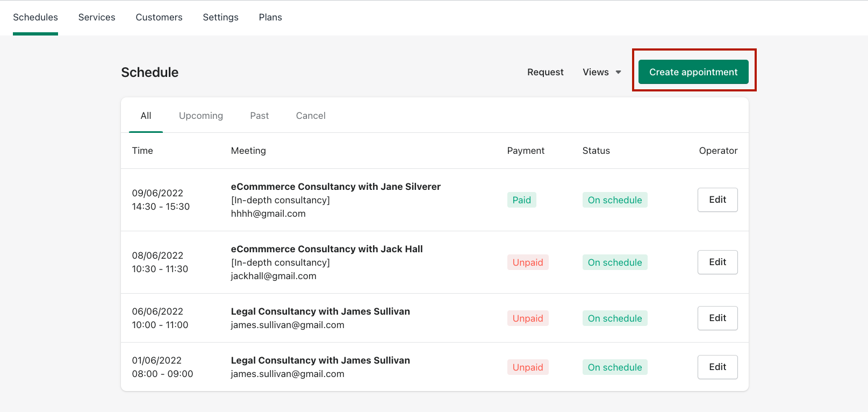The width and height of the screenshot is (868, 412).
Task: Click the Paid badge for Jane Silverer
Action: pos(521,200)
